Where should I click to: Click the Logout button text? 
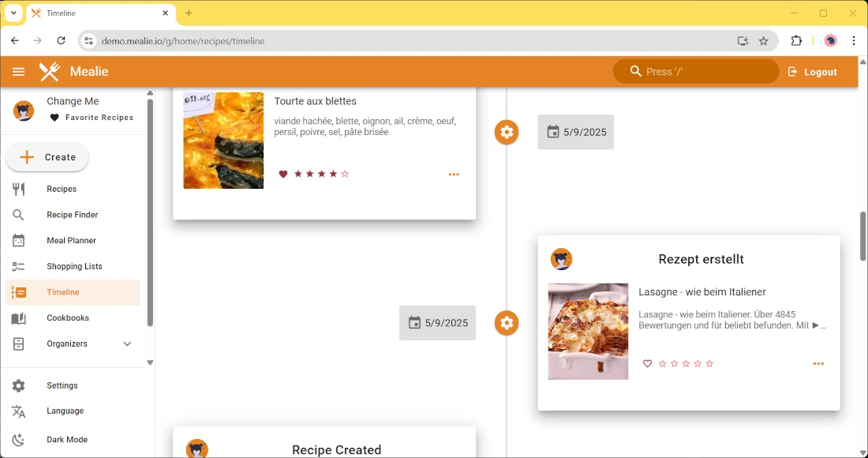tap(821, 72)
